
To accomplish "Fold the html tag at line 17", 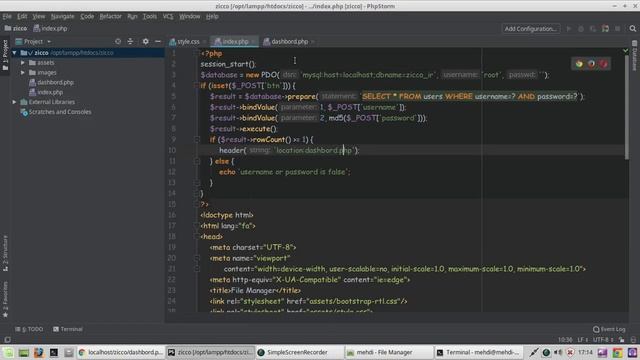I will pos(197,226).
